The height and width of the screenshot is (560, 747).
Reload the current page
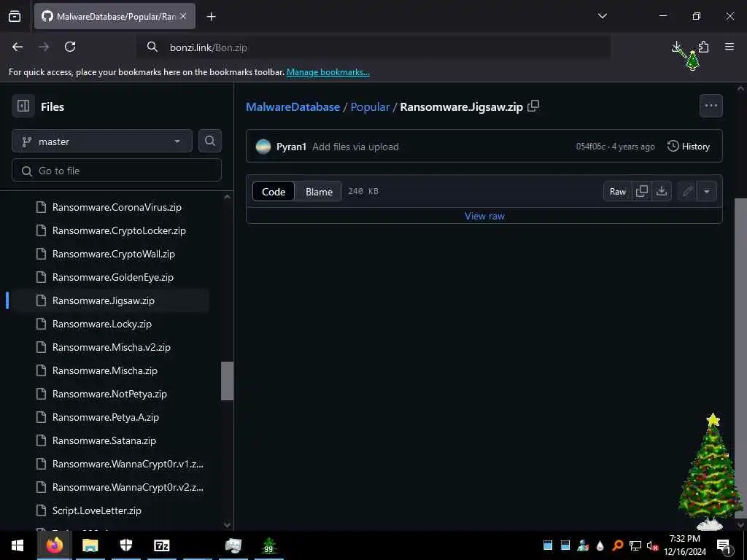click(70, 47)
